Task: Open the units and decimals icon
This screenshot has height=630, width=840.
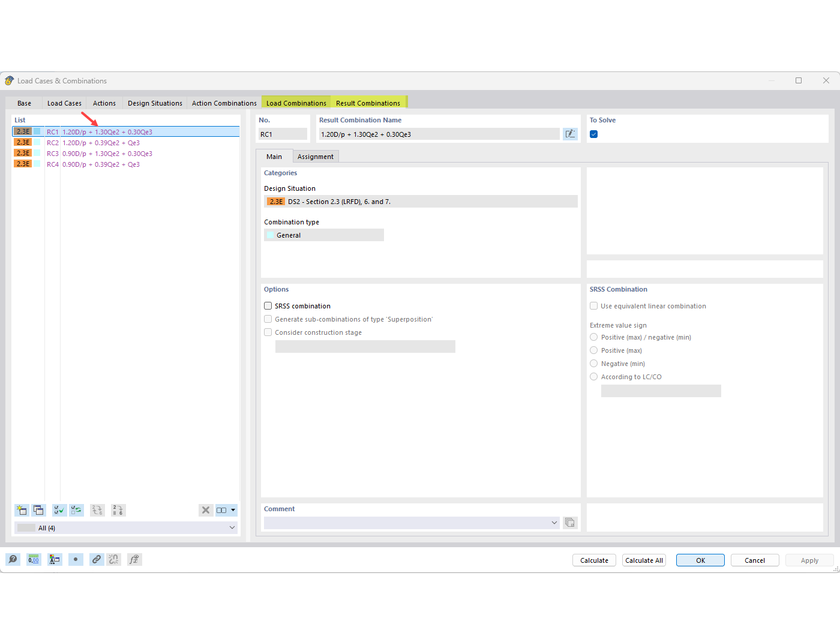Action: [34, 559]
